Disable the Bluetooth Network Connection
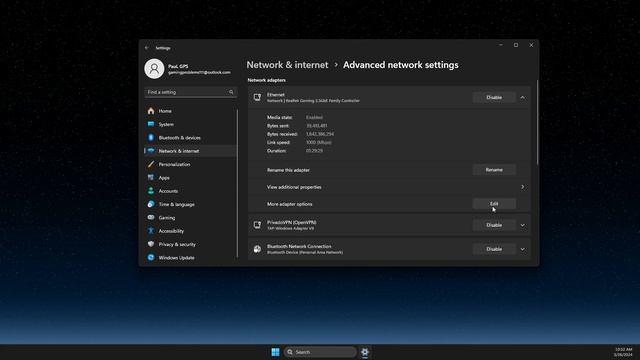 (x=494, y=249)
